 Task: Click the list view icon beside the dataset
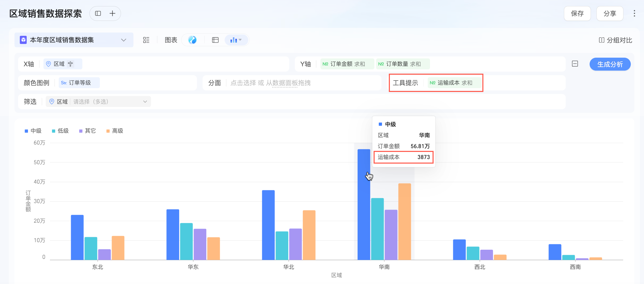(146, 40)
